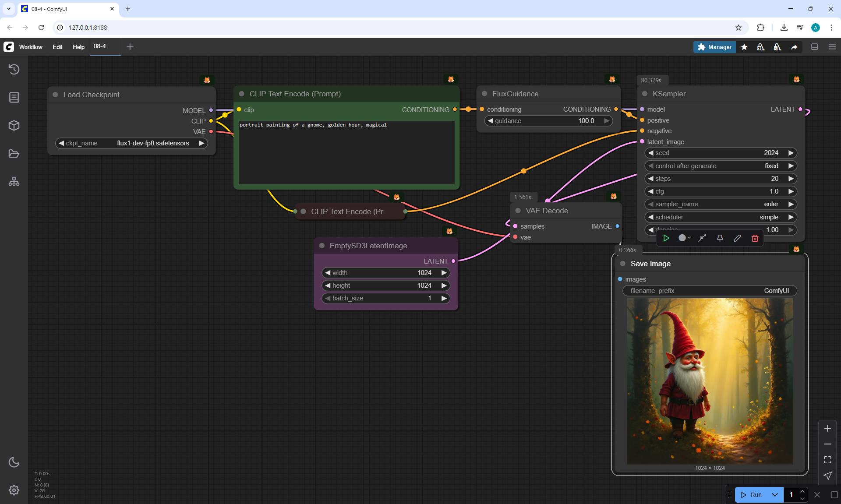Click the Manager button
The image size is (841, 504).
714,47
